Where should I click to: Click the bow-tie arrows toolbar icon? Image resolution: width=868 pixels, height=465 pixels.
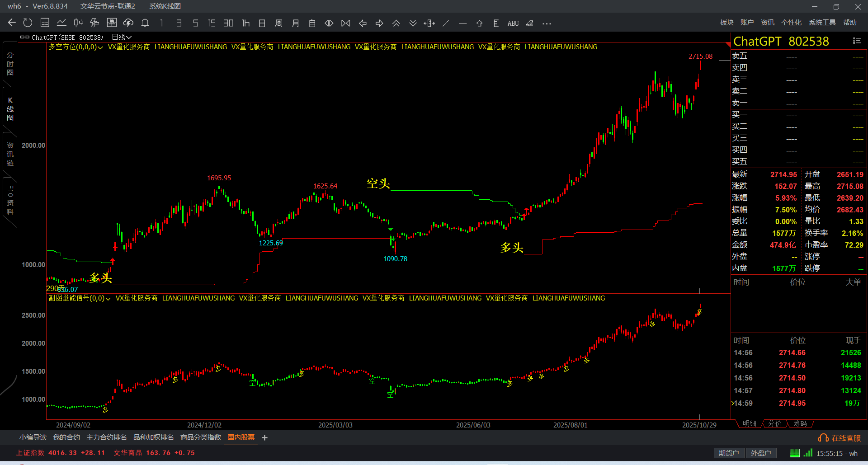346,23
